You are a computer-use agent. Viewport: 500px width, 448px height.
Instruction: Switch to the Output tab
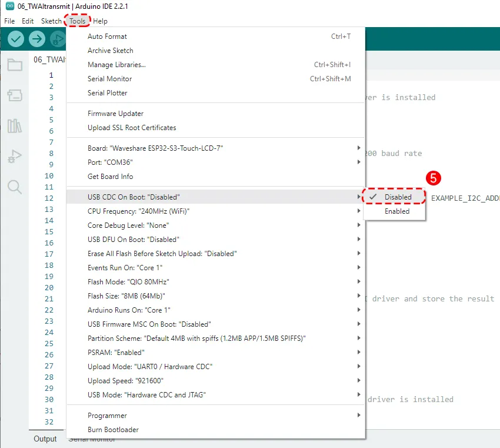pos(45,439)
